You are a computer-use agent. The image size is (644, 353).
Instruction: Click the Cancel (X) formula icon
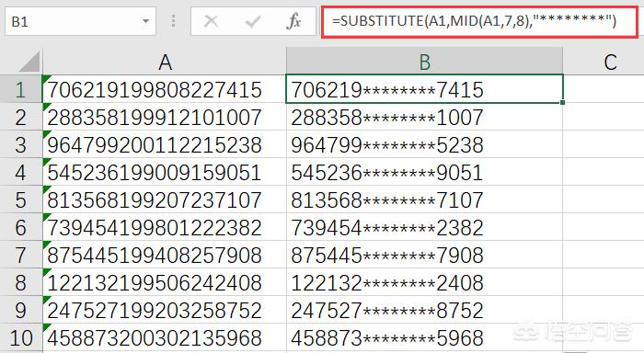pyautogui.click(x=211, y=21)
